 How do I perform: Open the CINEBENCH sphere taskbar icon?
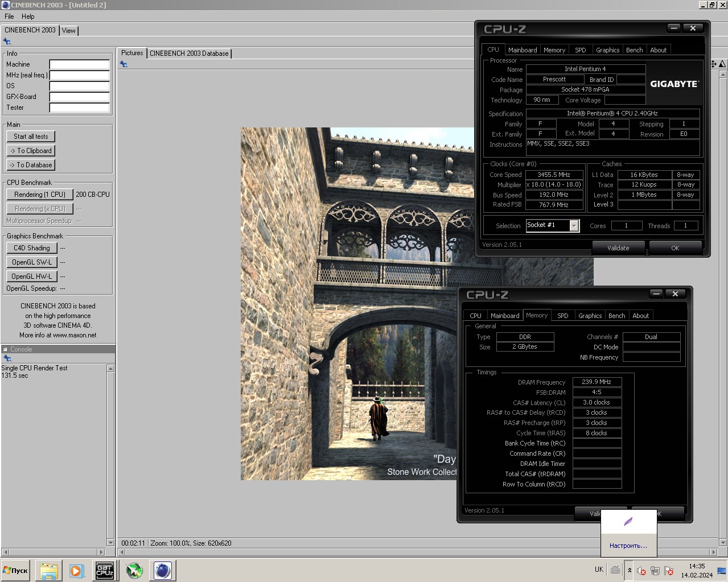[163, 571]
